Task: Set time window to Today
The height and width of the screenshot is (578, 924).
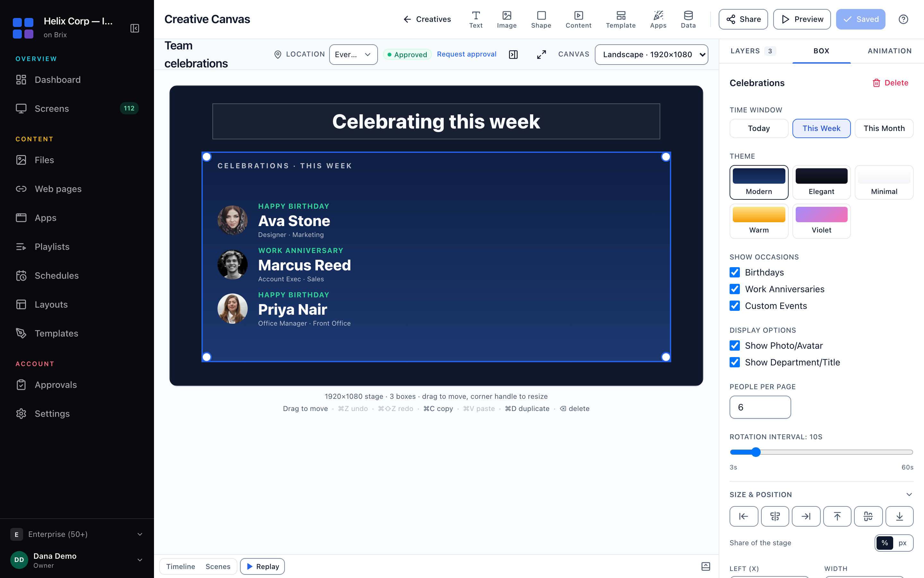Action: pos(759,128)
